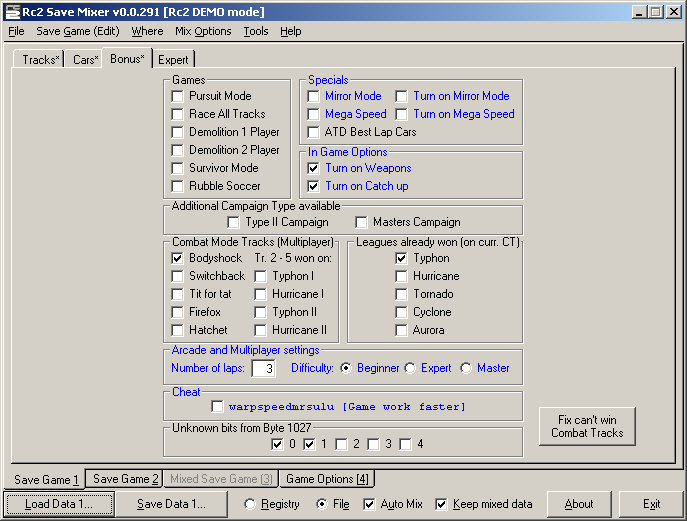Open the Save Game (Edit) menu

click(78, 32)
